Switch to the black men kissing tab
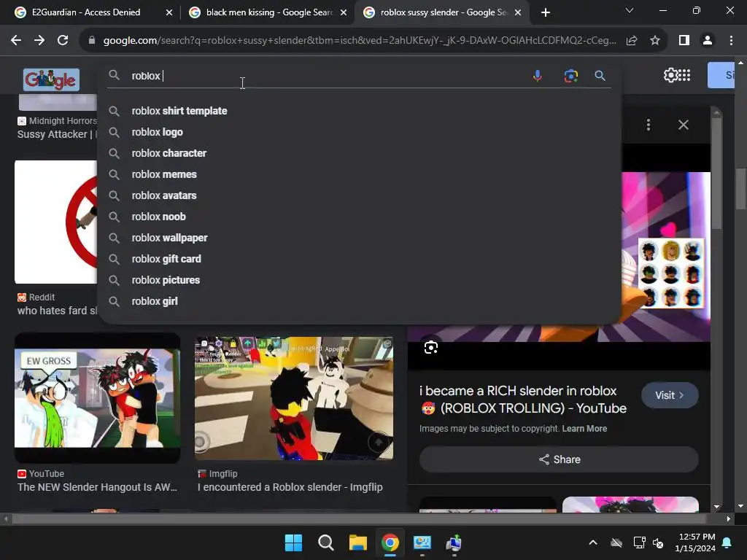The width and height of the screenshot is (747, 560). [x=269, y=12]
